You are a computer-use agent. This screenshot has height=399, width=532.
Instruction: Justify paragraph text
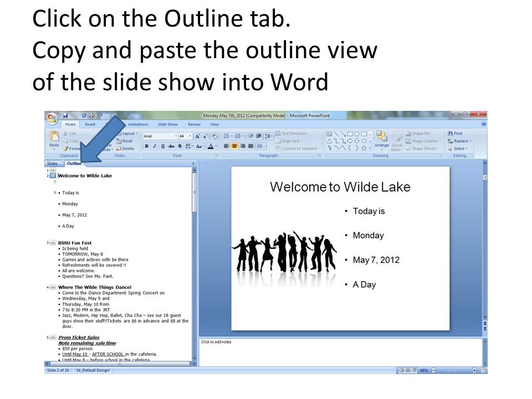click(250, 146)
